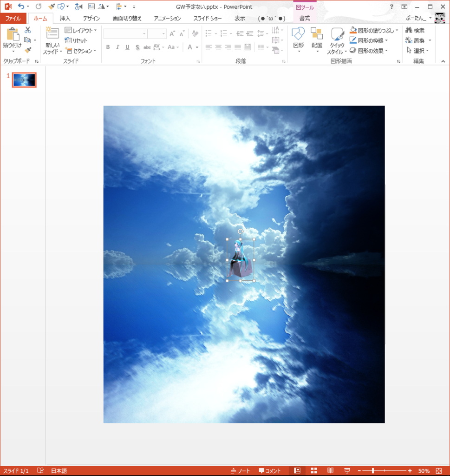Image resolution: width=450 pixels, height=476 pixels.
Task: Click the Find binoculars icon
Action: tap(409, 30)
